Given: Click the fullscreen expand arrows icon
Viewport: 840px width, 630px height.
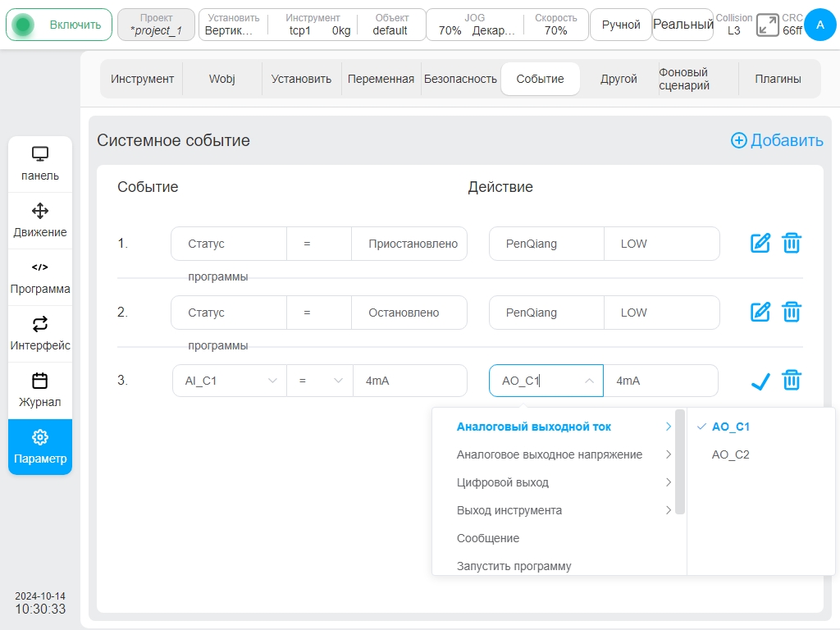Looking at the screenshot, I should 767,25.
